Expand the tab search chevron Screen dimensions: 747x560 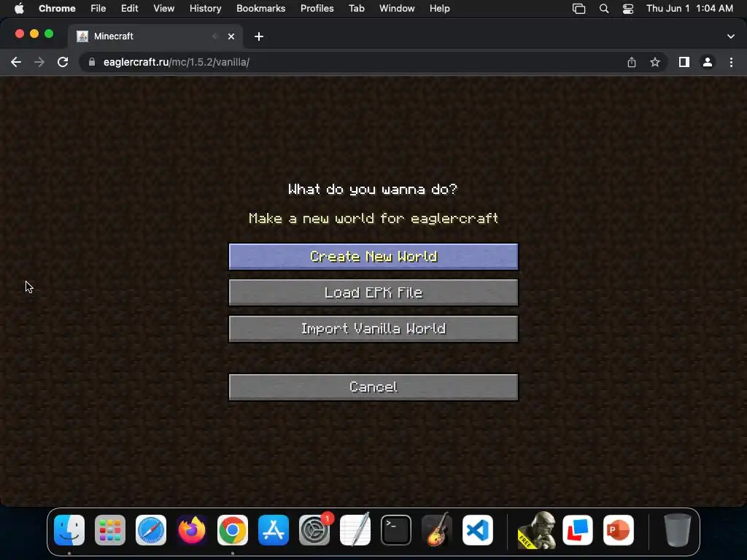(x=731, y=36)
